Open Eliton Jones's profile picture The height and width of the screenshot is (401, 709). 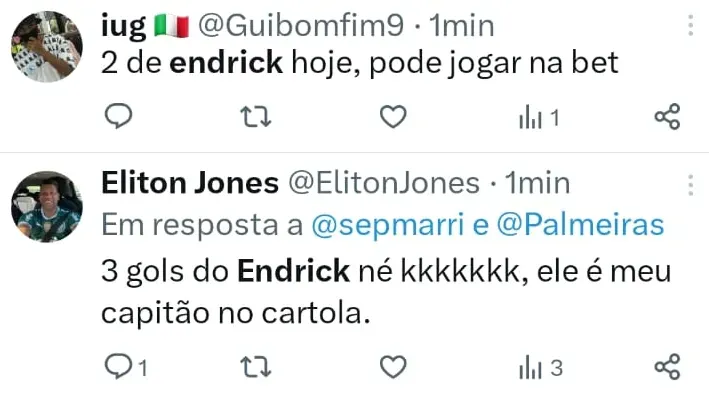[47, 207]
